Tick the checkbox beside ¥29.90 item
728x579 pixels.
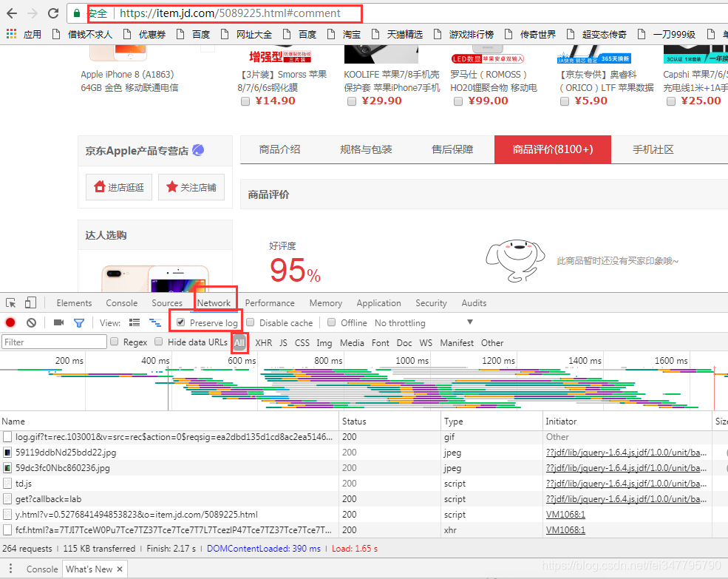(352, 101)
